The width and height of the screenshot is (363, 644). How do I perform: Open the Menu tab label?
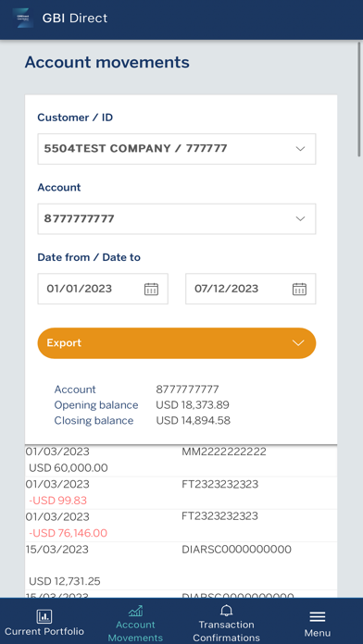coord(318,633)
